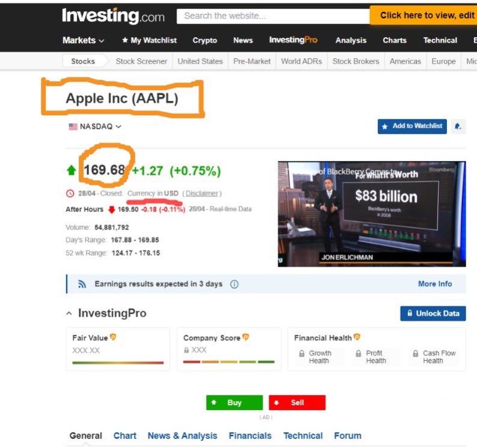
Task: Collapse the InvestingPro section chevron
Action: point(69,313)
